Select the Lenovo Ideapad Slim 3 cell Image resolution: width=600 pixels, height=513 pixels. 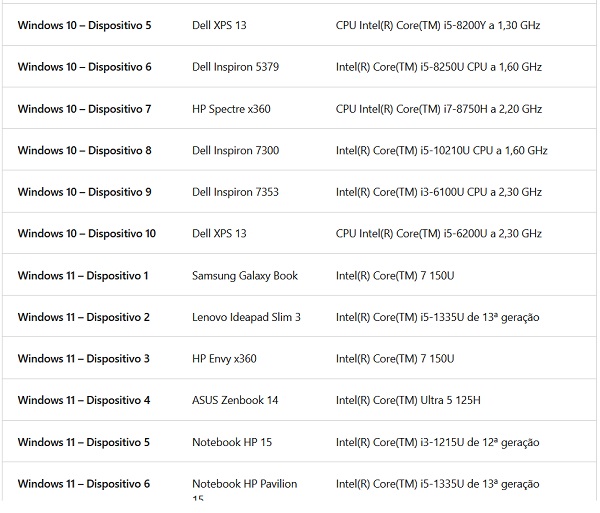pyautogui.click(x=246, y=317)
